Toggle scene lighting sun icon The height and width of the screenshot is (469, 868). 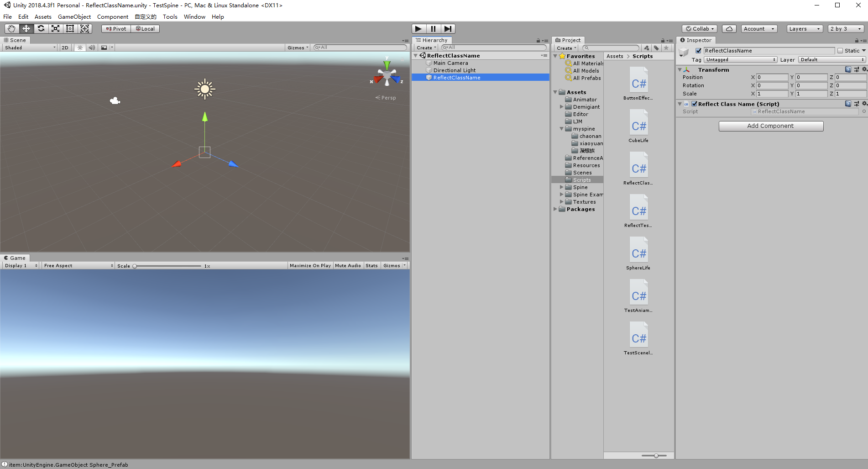pyautogui.click(x=80, y=47)
